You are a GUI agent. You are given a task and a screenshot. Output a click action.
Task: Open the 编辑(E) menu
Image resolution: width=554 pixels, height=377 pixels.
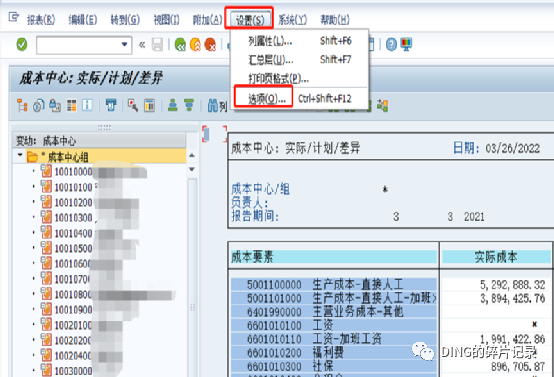(x=83, y=20)
